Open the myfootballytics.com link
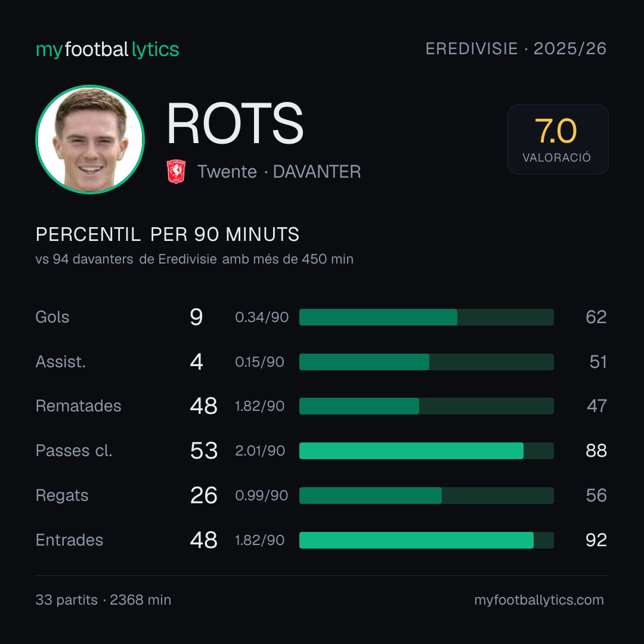 (539, 600)
